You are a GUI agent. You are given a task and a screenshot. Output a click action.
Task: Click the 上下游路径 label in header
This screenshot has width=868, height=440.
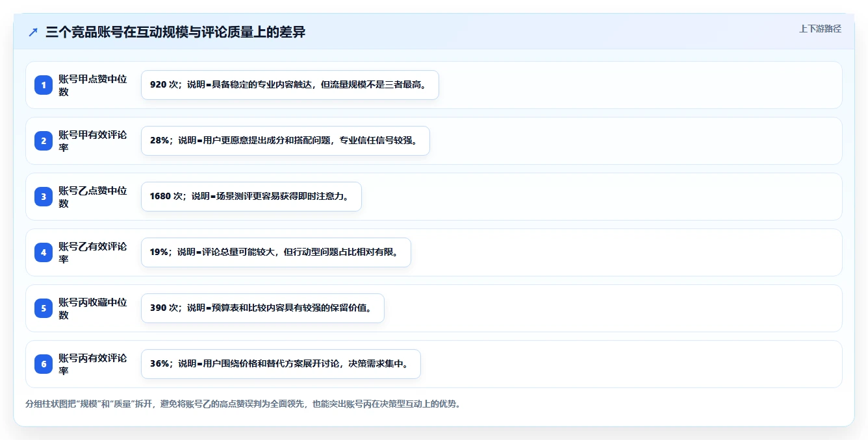[820, 29]
